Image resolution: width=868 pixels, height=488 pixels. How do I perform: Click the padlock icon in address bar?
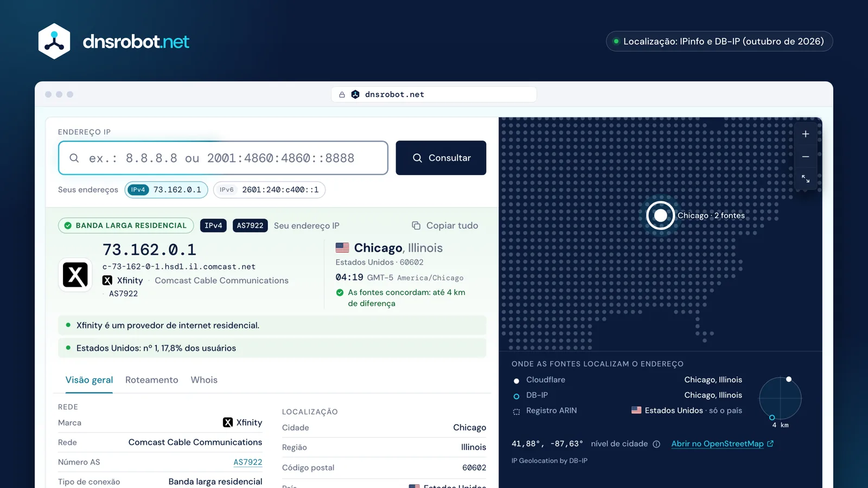[342, 94]
